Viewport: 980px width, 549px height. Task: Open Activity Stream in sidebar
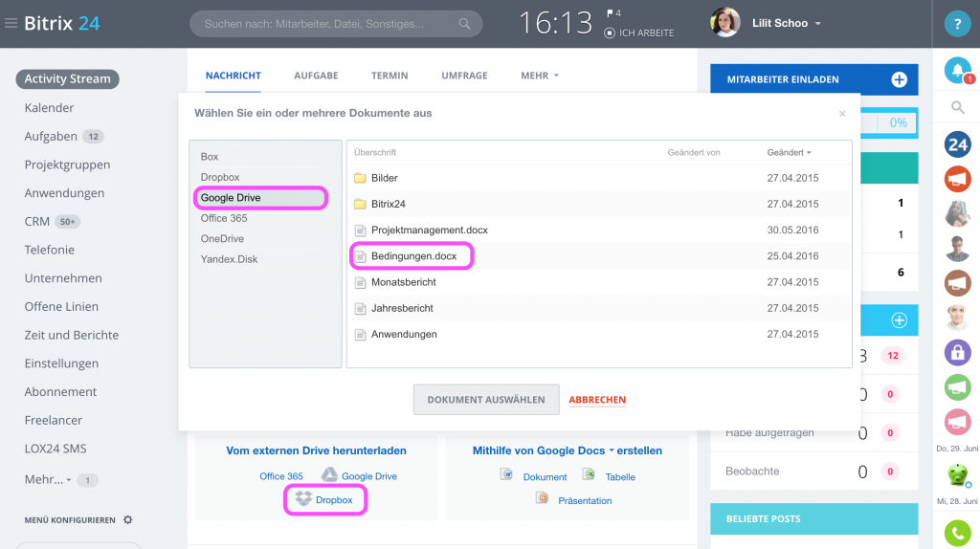tap(68, 78)
